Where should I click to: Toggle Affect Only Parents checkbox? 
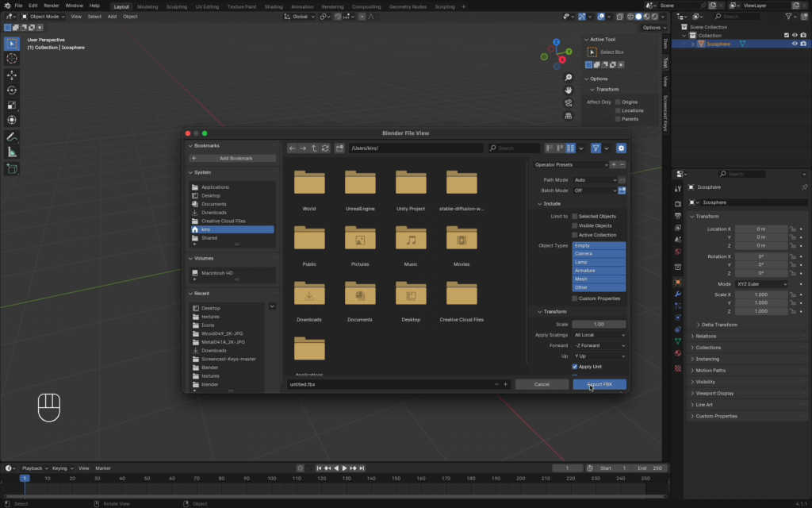click(618, 119)
